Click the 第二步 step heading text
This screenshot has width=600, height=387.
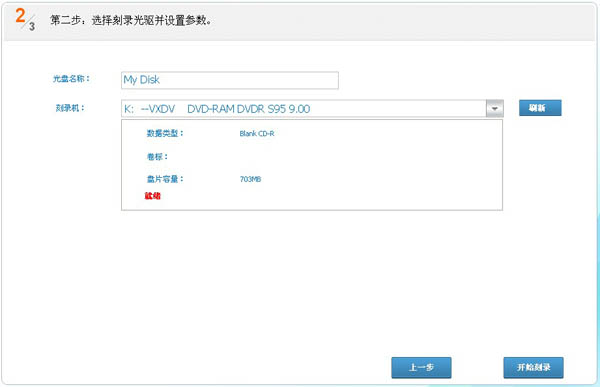pos(130,20)
